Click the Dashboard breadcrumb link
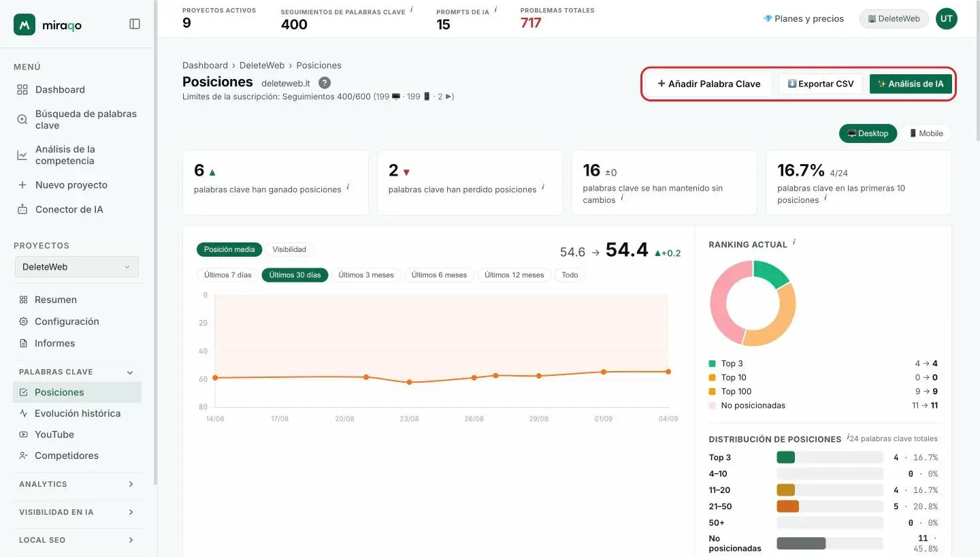The width and height of the screenshot is (980, 557). tap(205, 65)
